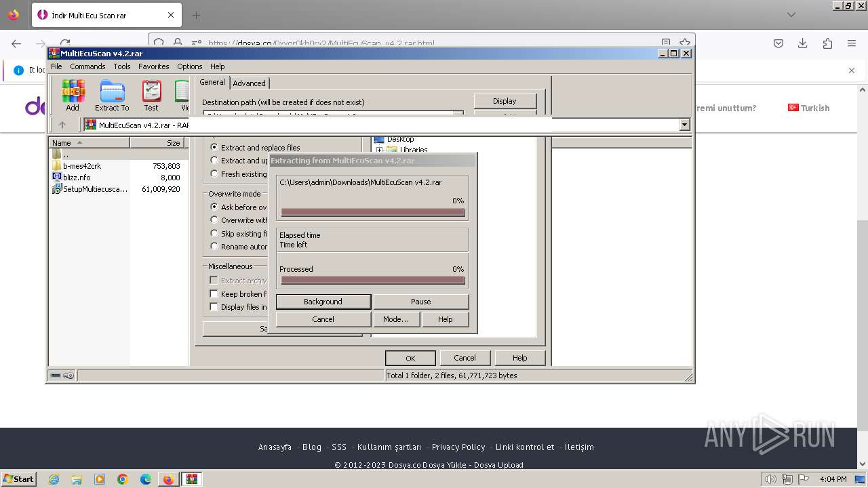This screenshot has width=868, height=488.
Task: Go up one folder level in WinRAR
Action: pos(62,125)
